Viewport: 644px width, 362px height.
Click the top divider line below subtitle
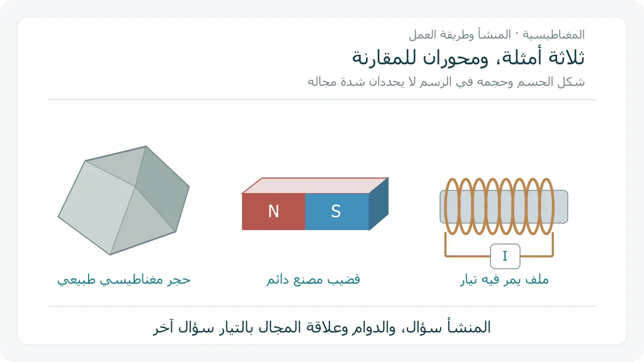tap(322, 100)
